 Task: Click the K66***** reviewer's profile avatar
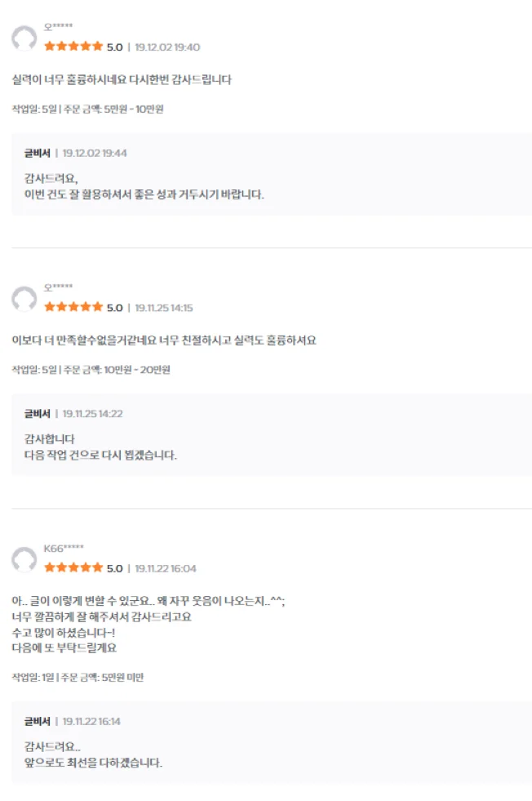point(24,559)
